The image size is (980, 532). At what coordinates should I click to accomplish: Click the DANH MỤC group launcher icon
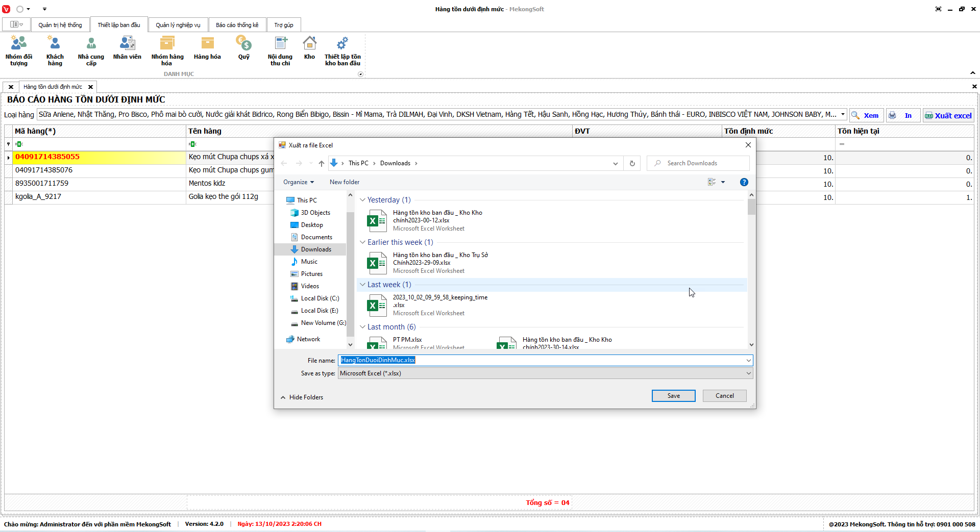click(360, 74)
